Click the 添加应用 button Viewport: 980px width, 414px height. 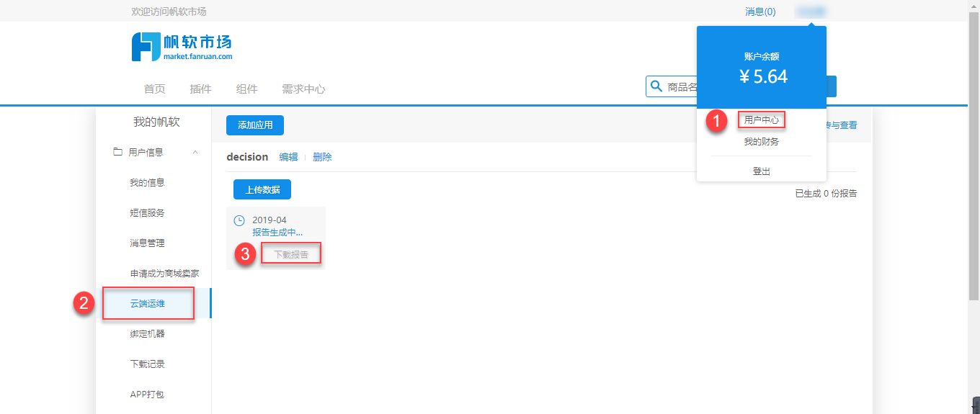tap(255, 125)
